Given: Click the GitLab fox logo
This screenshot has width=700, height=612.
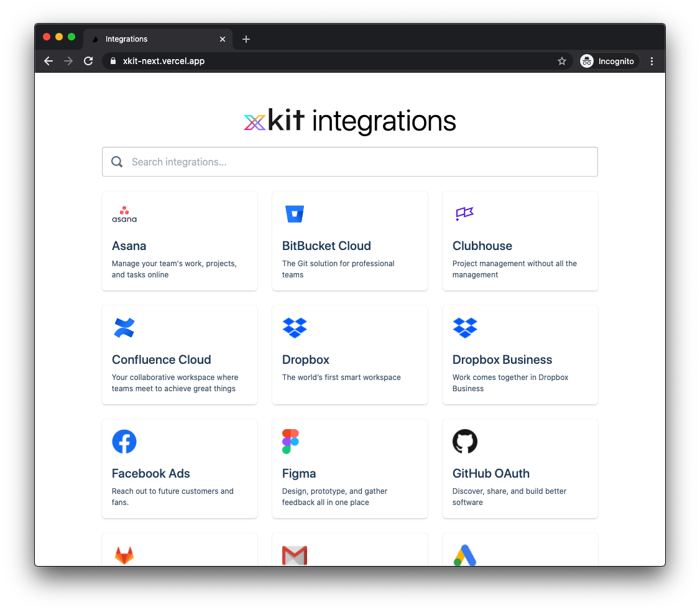Looking at the screenshot, I should [x=124, y=555].
